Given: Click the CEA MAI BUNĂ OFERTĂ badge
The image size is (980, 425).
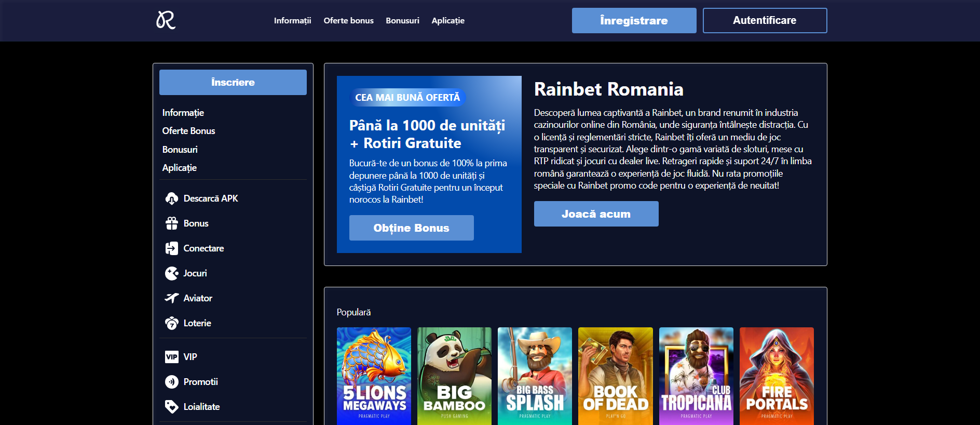Looking at the screenshot, I should [x=407, y=98].
